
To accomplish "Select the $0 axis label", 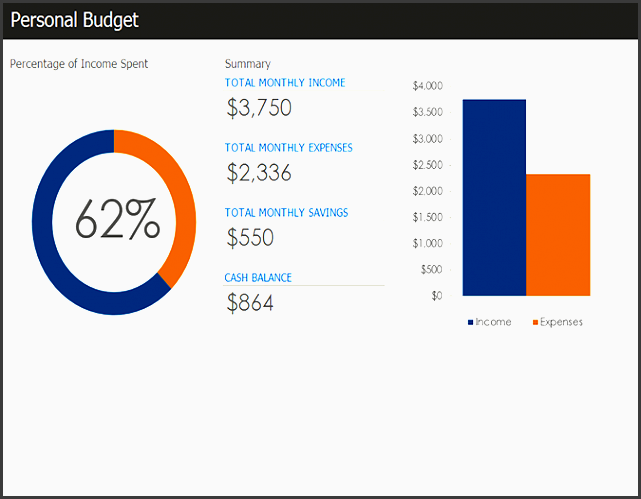I will point(436,295).
